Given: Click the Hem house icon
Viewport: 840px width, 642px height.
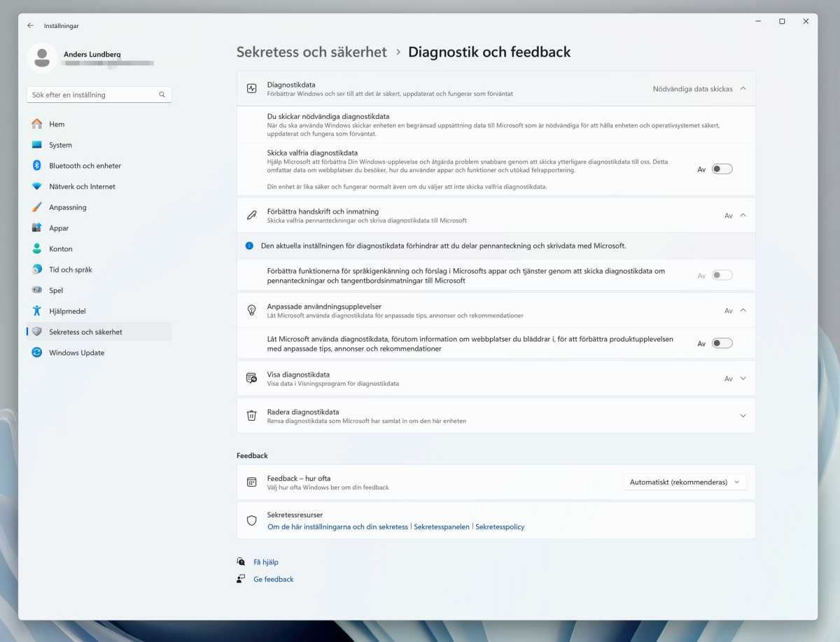Looking at the screenshot, I should 37,124.
